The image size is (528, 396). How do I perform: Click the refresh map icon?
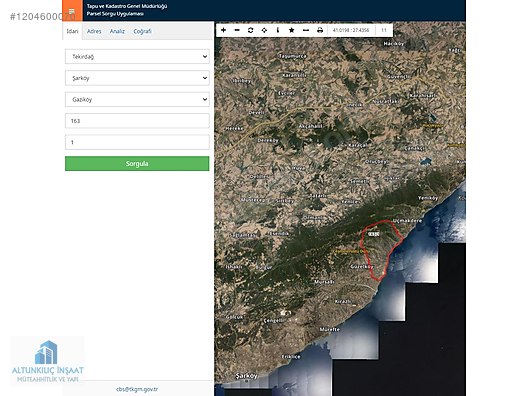251,30
